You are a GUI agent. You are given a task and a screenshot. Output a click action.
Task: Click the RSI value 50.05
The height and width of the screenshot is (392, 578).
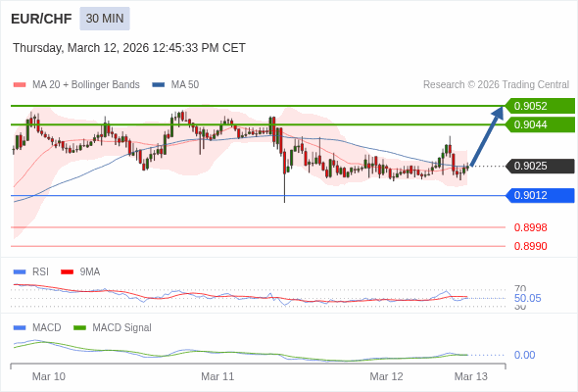pos(527,298)
